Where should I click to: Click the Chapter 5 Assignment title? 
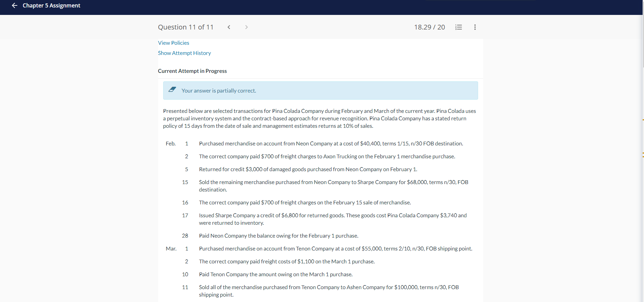coord(51,5)
